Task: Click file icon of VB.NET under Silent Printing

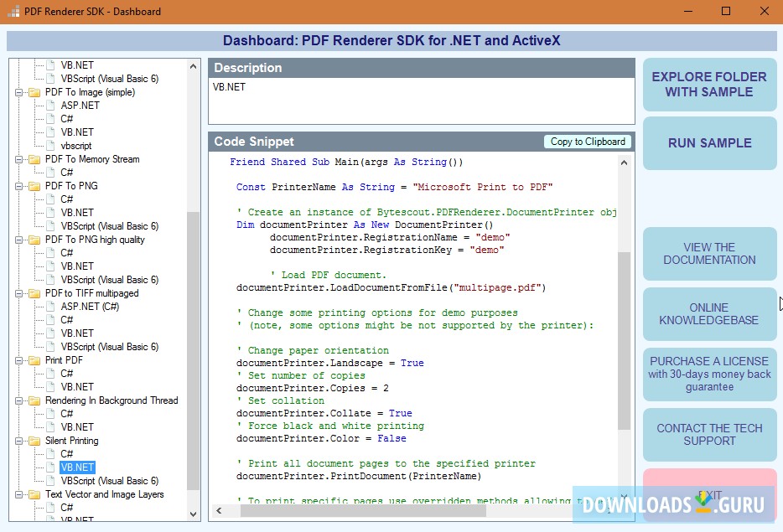Action: tap(50, 467)
